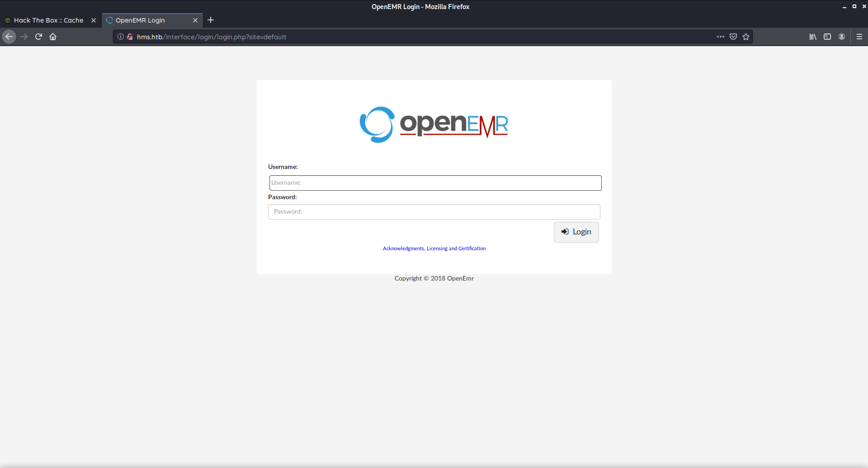This screenshot has height=468, width=868.
Task: Open the Firefox hamburger menu
Action: point(859,37)
